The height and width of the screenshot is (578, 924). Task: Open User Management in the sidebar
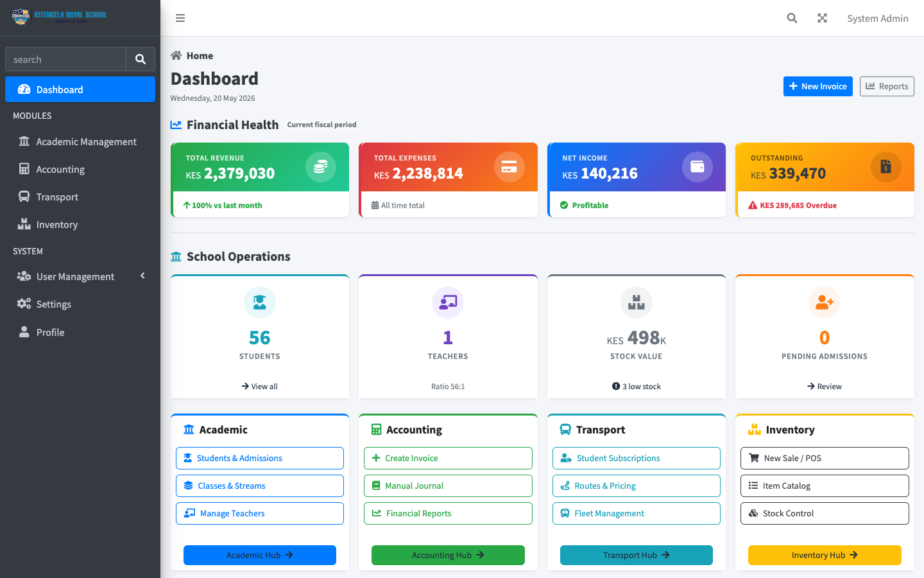click(x=80, y=276)
